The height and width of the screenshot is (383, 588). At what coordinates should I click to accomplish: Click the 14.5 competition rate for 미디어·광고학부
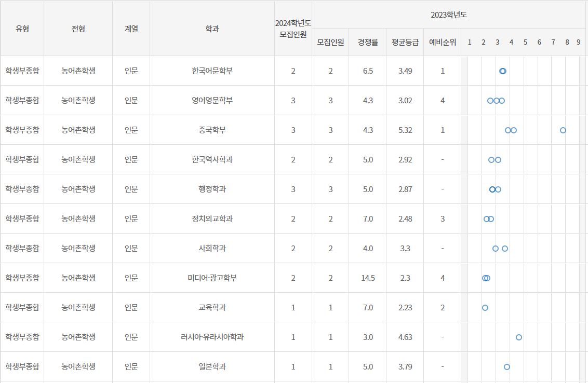(369, 278)
